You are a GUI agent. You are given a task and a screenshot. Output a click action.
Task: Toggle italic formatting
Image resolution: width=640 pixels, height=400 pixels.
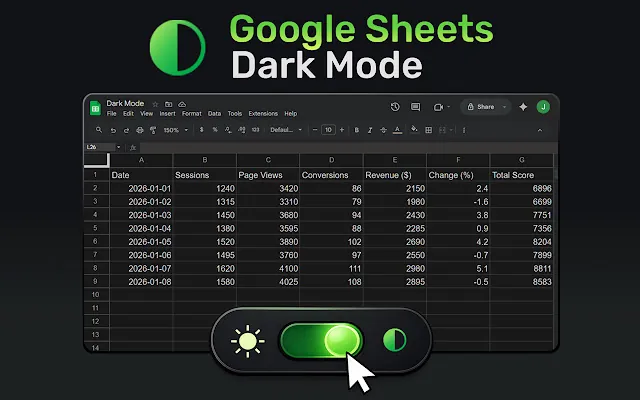click(x=370, y=130)
